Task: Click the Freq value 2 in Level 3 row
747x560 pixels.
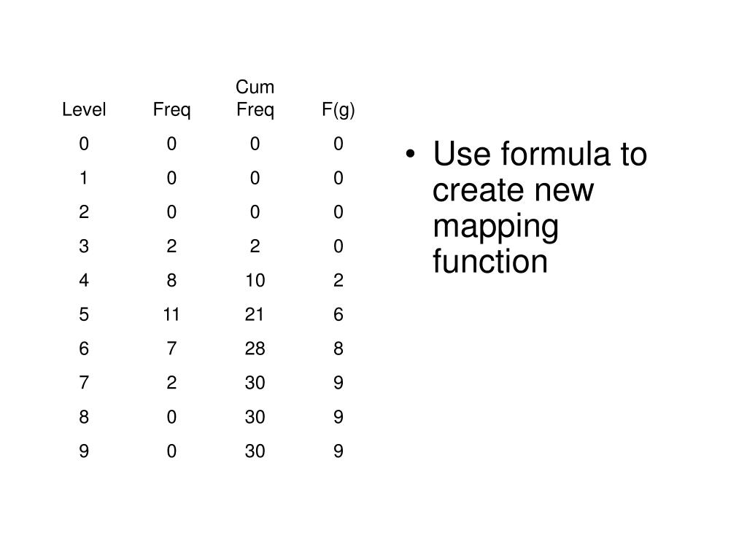Action: click(171, 247)
